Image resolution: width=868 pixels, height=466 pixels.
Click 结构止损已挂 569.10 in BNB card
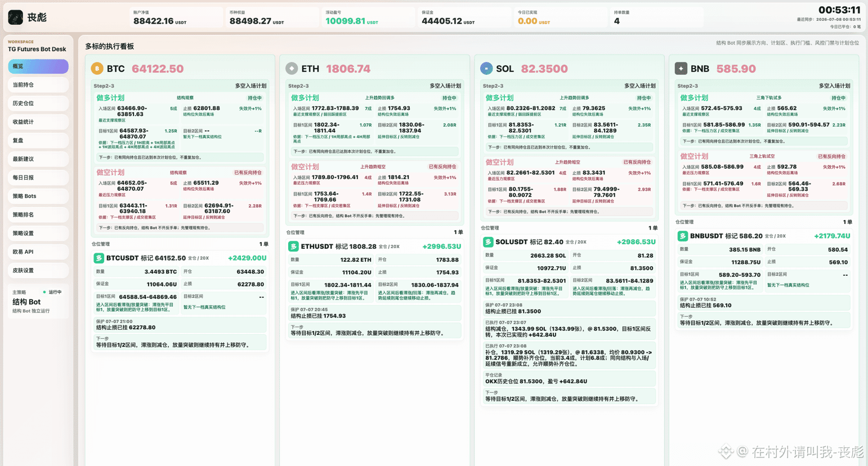pyautogui.click(x=705, y=306)
